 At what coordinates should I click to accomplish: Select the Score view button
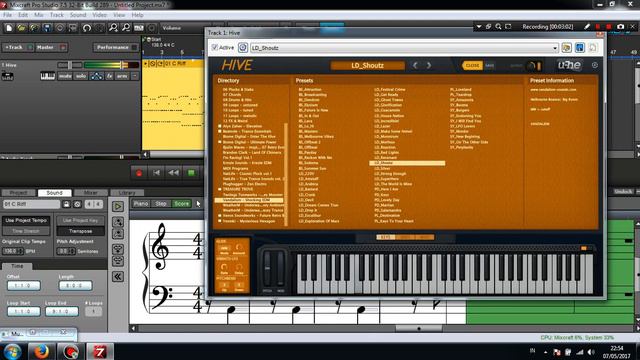(182, 203)
